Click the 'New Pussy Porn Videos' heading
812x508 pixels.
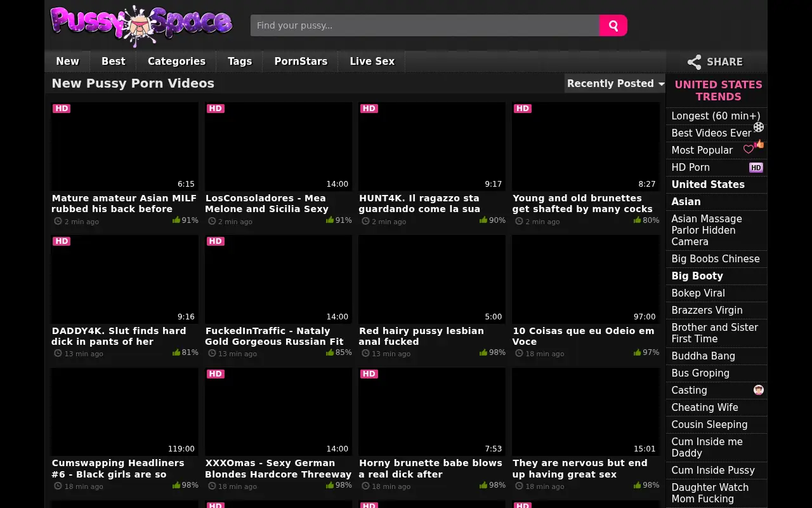coord(133,83)
